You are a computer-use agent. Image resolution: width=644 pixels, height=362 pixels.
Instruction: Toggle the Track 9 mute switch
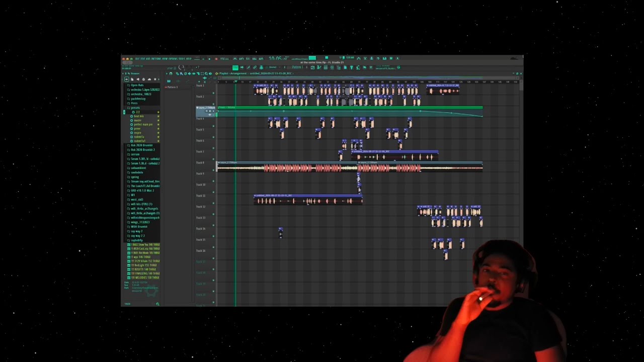[x=213, y=182]
